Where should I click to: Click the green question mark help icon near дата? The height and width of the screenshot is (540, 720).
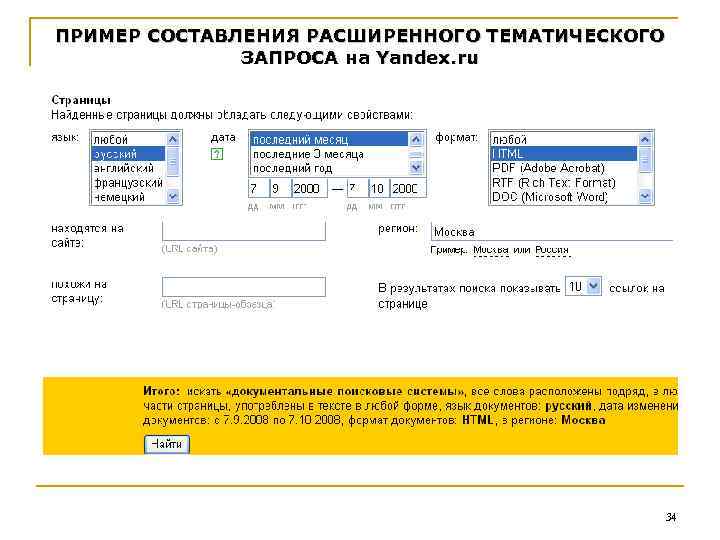pos(217,154)
